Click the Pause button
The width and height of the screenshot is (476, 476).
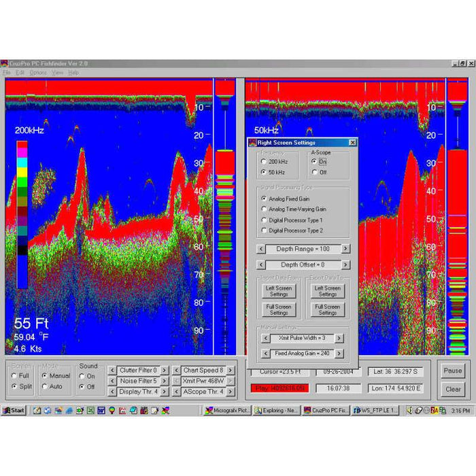point(453,371)
